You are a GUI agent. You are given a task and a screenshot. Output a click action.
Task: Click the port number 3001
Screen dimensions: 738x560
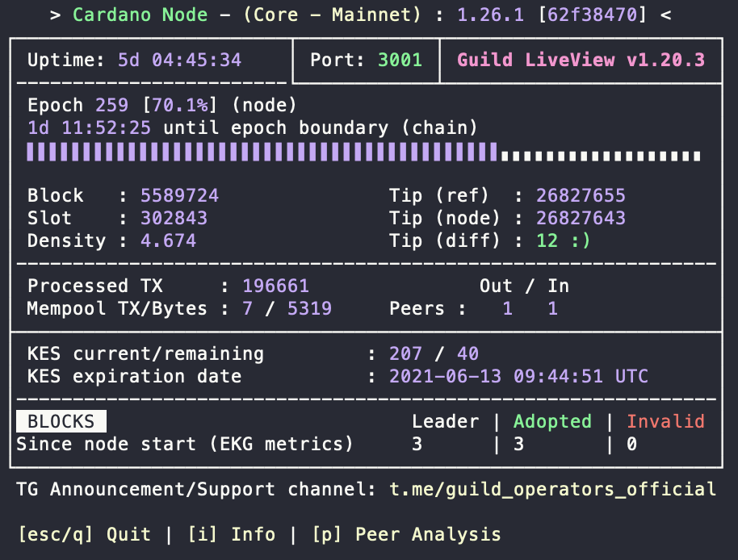[400, 61]
